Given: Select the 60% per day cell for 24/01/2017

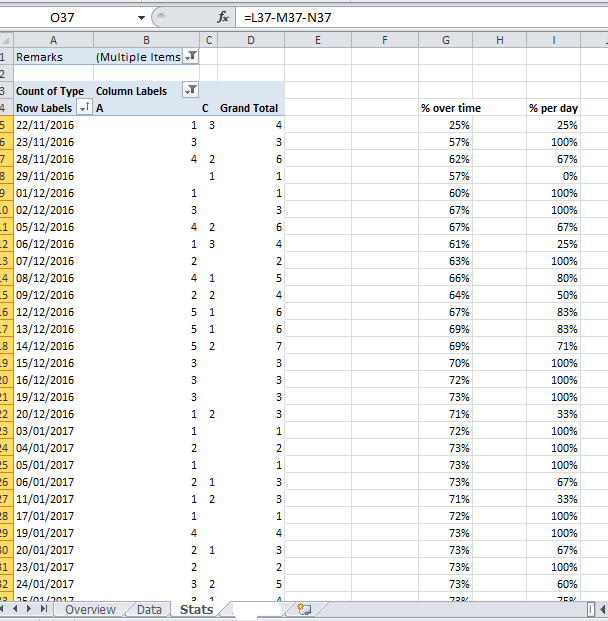Looking at the screenshot, I should (554, 584).
